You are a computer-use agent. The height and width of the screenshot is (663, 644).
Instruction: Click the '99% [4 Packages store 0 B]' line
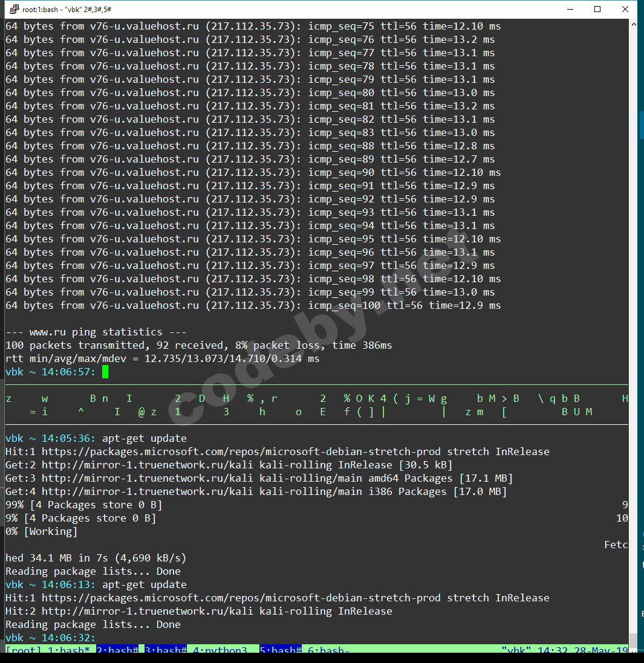click(x=84, y=505)
